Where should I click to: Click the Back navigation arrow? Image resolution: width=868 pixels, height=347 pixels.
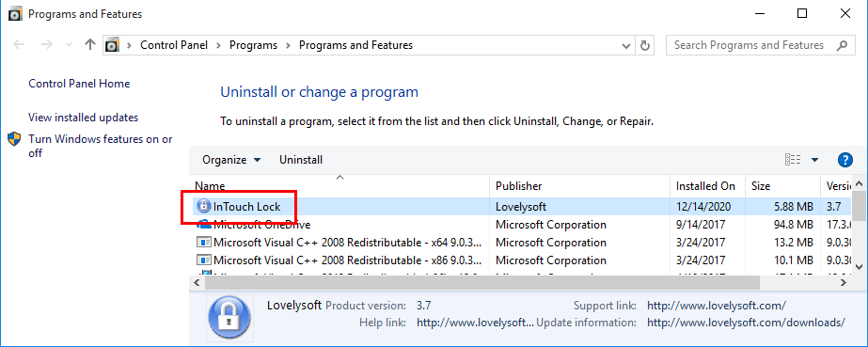(x=19, y=45)
